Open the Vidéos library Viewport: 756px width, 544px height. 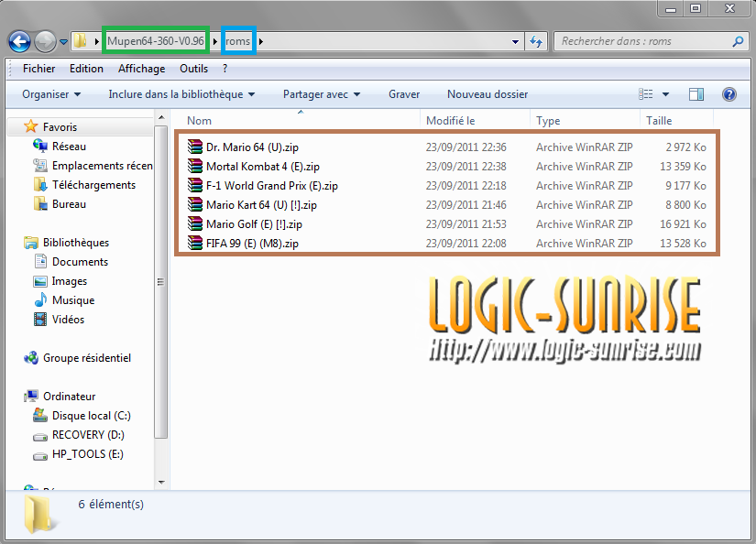(68, 320)
